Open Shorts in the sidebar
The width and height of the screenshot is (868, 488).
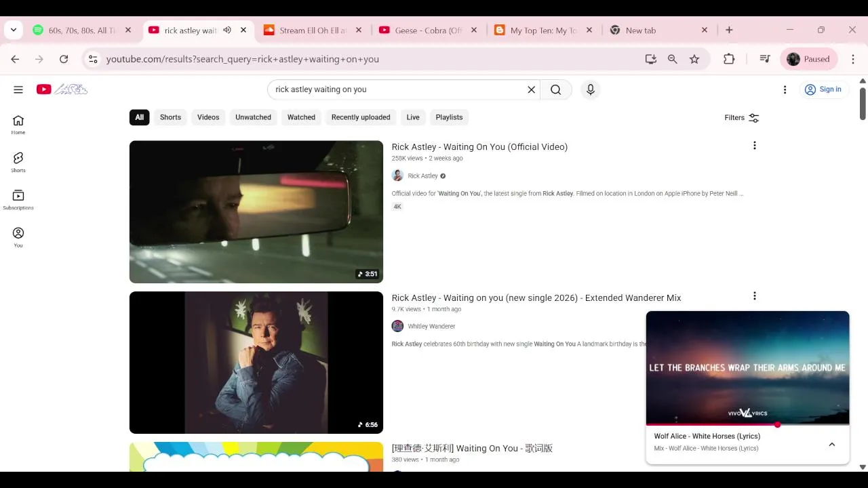coord(18,162)
